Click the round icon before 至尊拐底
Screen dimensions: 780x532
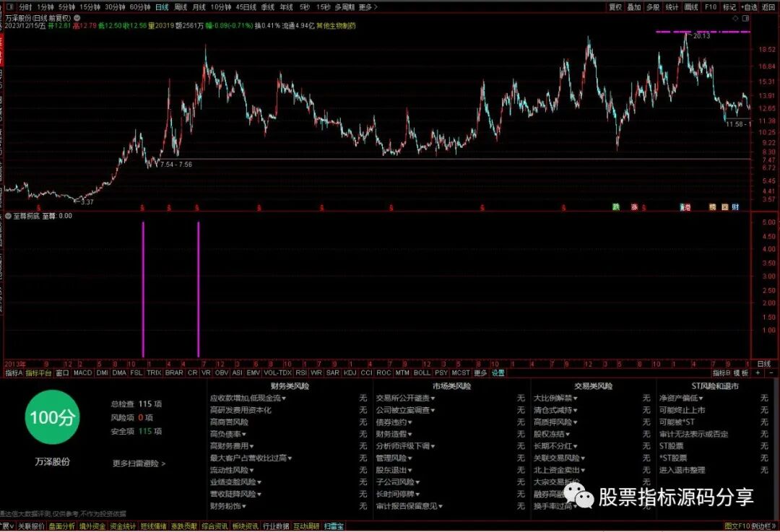(8, 216)
